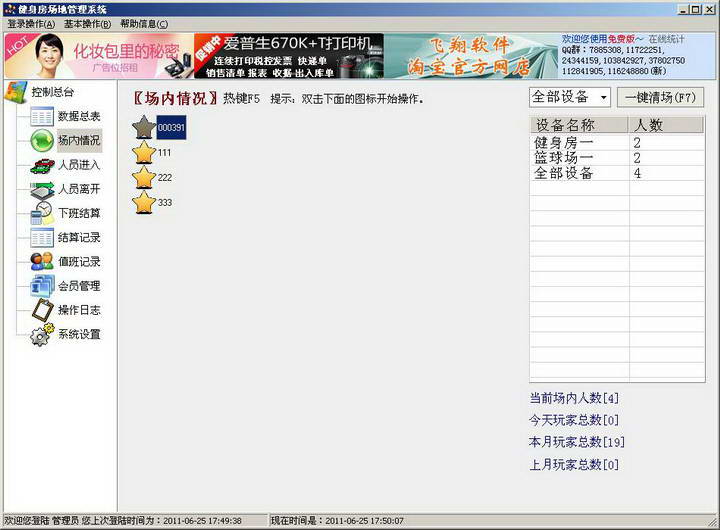Click the 上月玩家总数[0] label

coord(574,464)
